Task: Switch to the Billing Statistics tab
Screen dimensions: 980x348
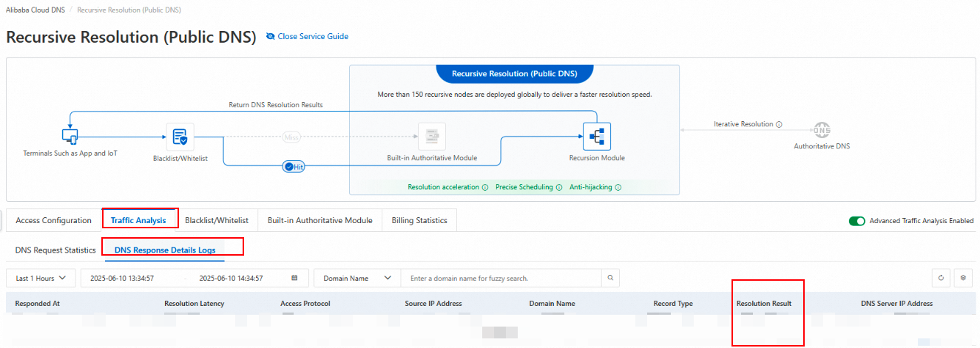Action: click(x=419, y=220)
